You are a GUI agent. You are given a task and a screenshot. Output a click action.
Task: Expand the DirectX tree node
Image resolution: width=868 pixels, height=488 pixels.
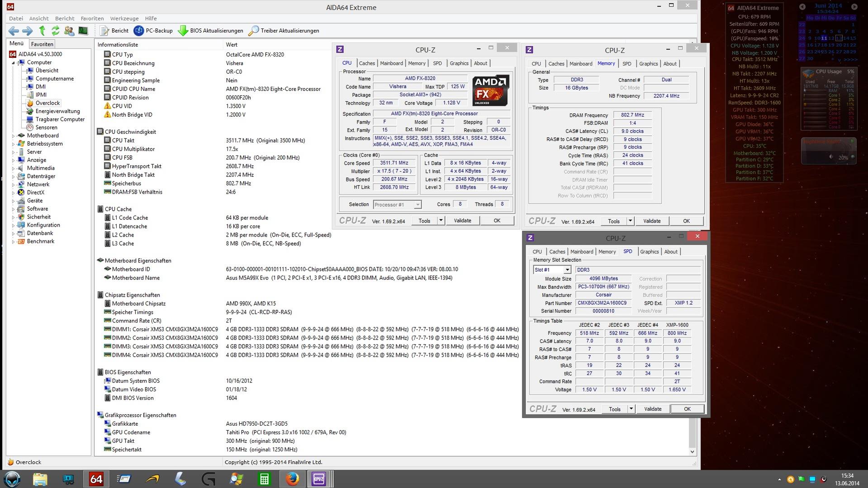coord(13,193)
